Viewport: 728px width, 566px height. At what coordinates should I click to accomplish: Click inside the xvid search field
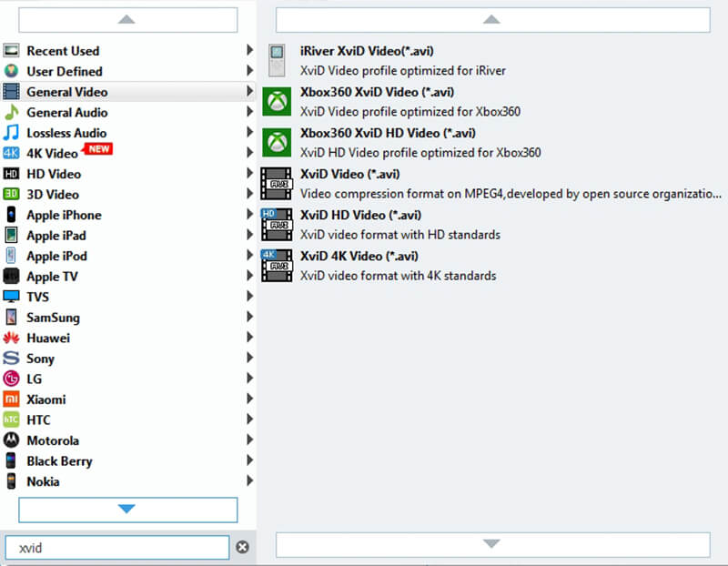pyautogui.click(x=118, y=547)
